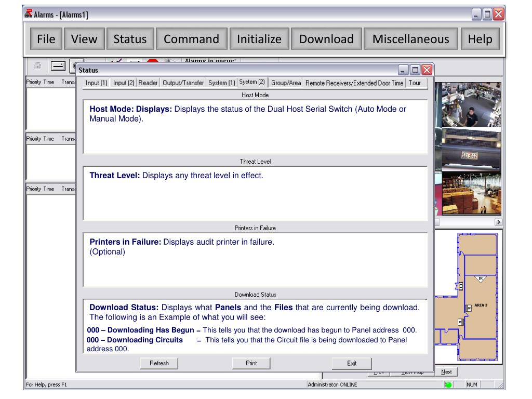
Task: Open the Tour tab
Action: (x=415, y=83)
